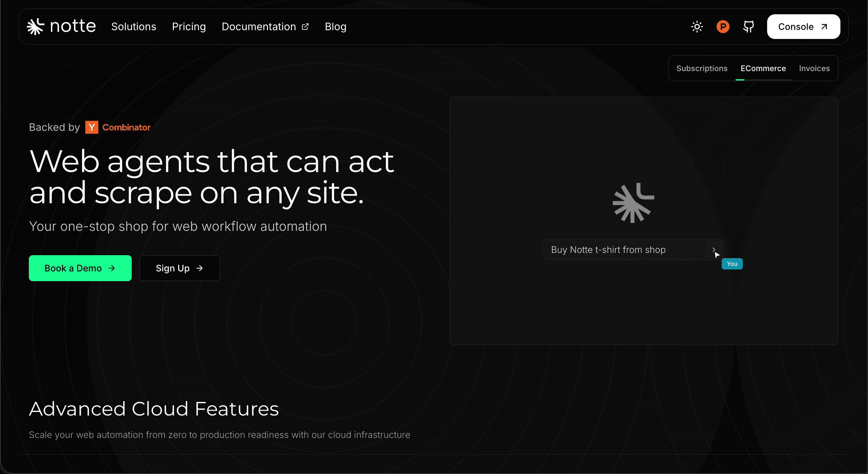Switch to the Invoices tab
868x474 pixels.
pyautogui.click(x=814, y=69)
